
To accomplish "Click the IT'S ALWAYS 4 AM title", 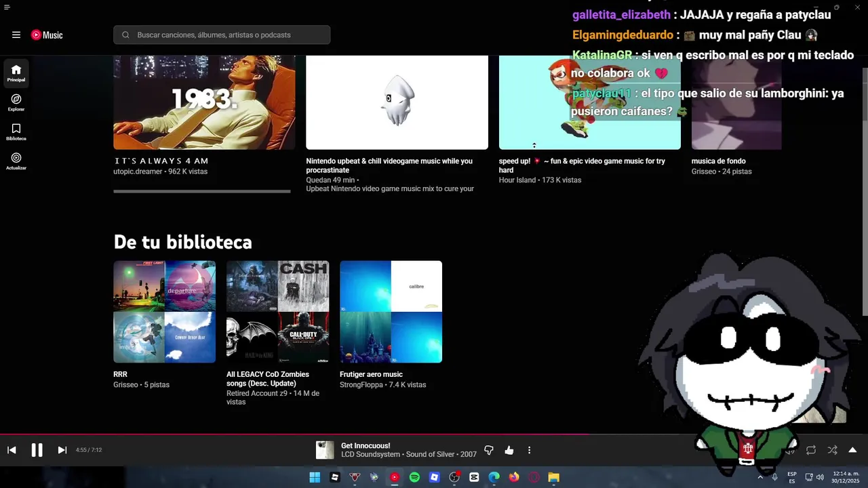I will pyautogui.click(x=161, y=161).
